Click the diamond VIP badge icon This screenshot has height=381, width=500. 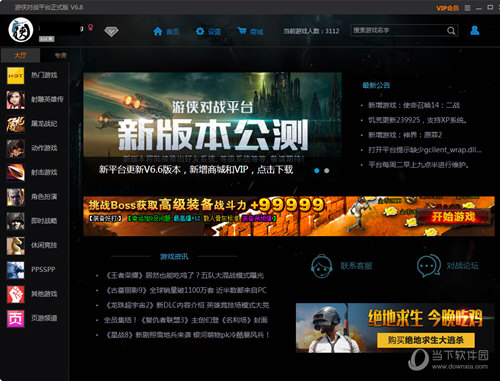click(x=111, y=32)
